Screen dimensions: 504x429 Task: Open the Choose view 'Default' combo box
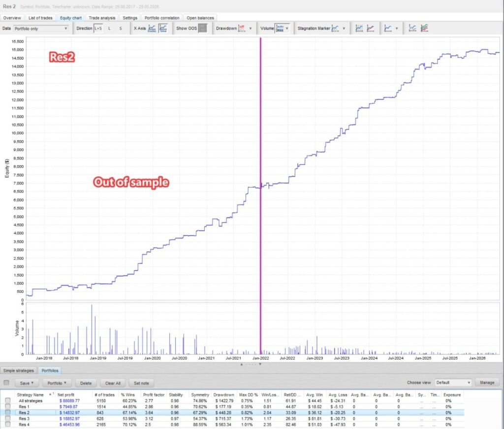[x=453, y=383]
